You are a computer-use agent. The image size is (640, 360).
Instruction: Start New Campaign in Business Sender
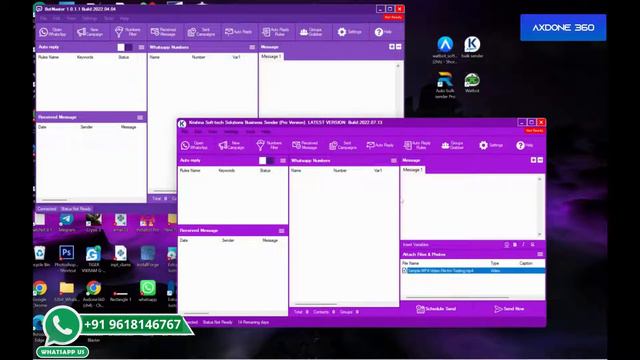coord(232,145)
